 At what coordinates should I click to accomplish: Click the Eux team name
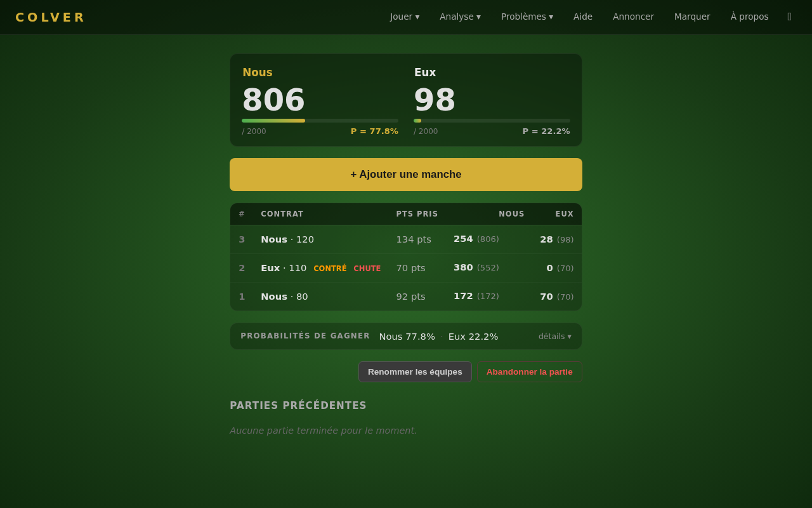[425, 72]
